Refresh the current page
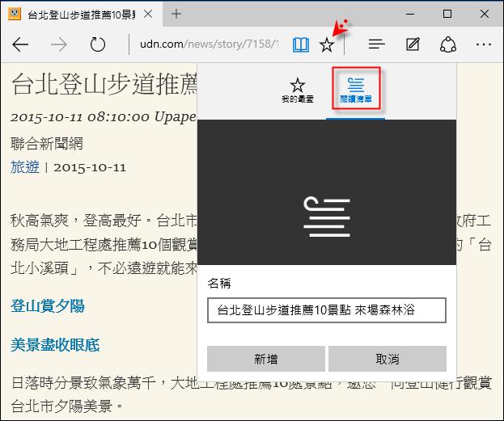 pyautogui.click(x=97, y=44)
